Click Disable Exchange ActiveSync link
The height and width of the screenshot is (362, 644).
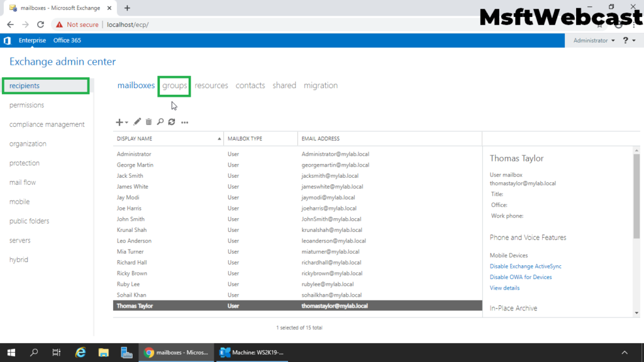pyautogui.click(x=525, y=266)
